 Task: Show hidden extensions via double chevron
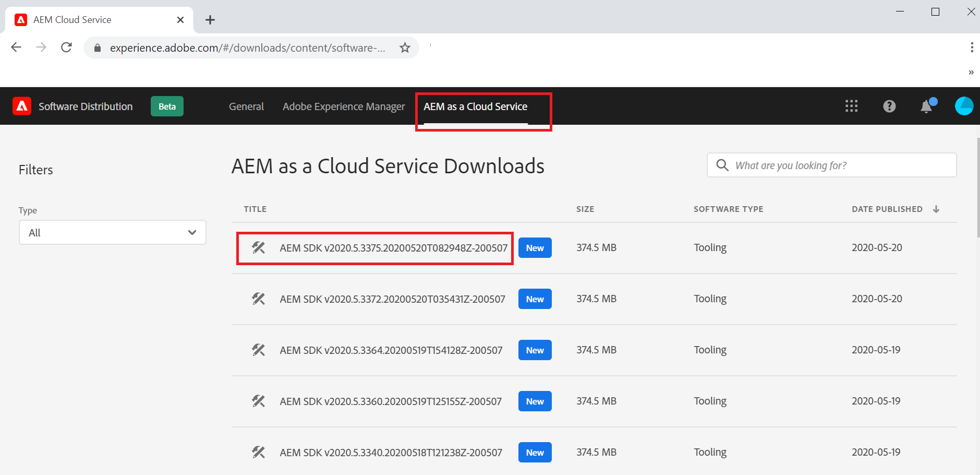(x=971, y=73)
